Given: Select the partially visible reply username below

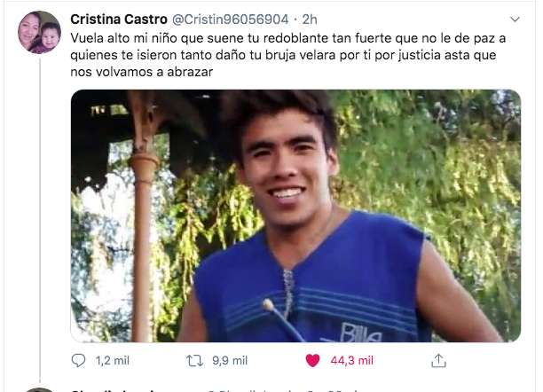Looking at the screenshot, I should (114, 390).
